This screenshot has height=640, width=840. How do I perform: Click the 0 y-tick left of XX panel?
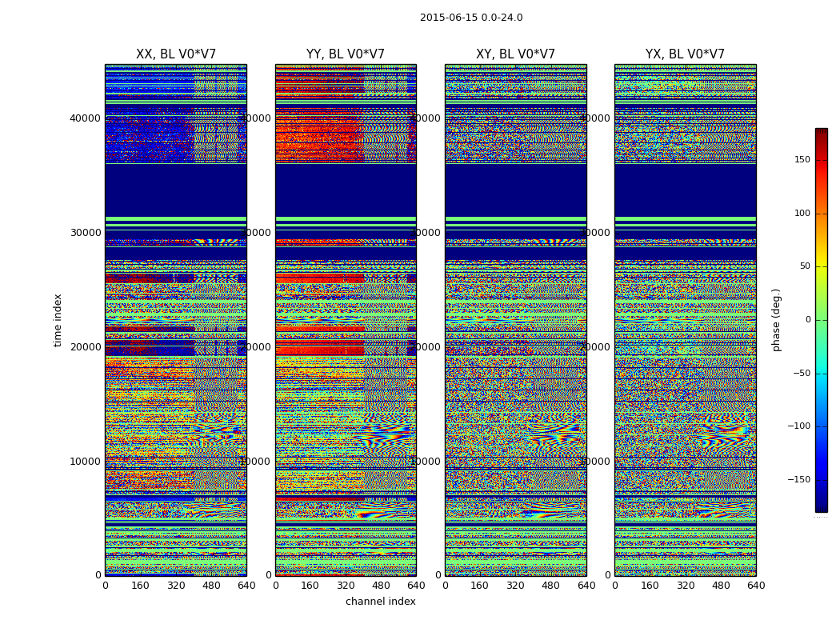[98, 575]
